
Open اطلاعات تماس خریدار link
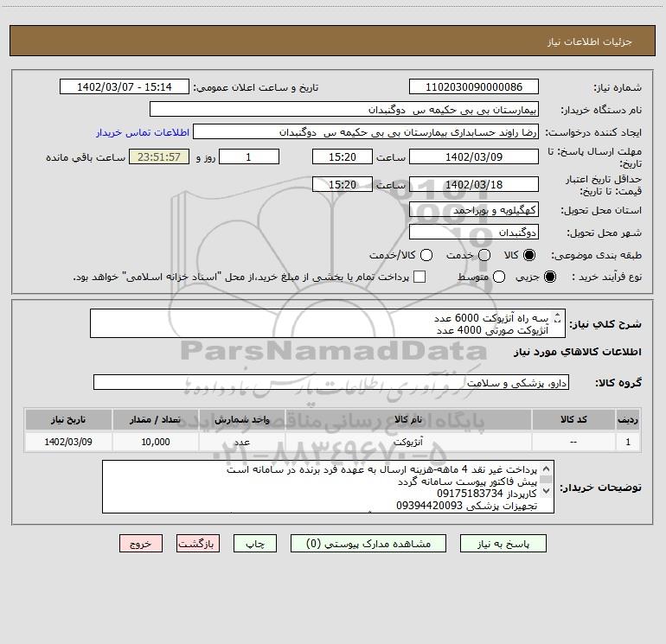(143, 132)
